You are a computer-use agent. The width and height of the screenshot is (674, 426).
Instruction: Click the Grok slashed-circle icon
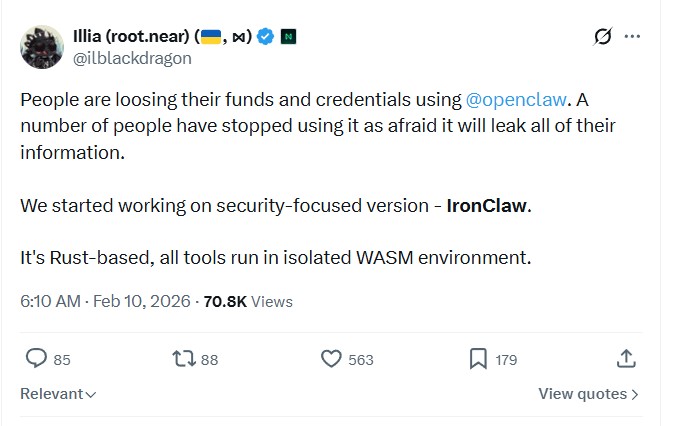coord(602,37)
